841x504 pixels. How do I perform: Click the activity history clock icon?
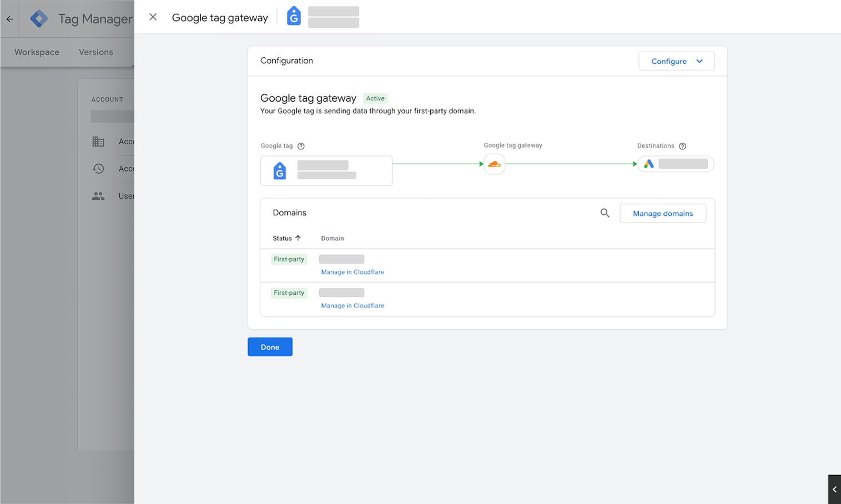click(98, 168)
